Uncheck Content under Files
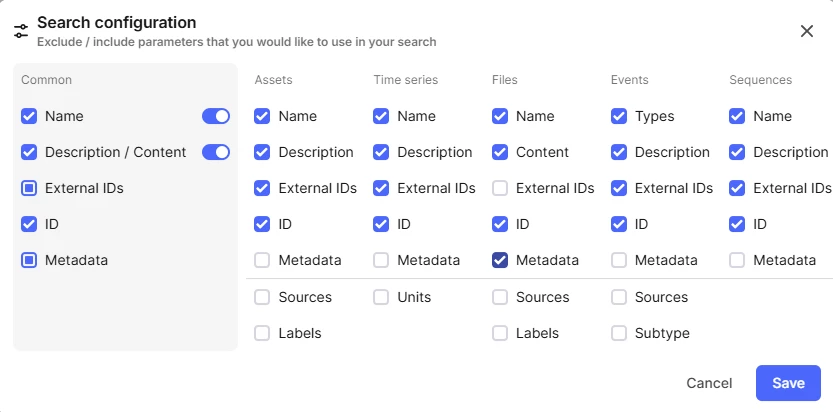 tap(500, 152)
